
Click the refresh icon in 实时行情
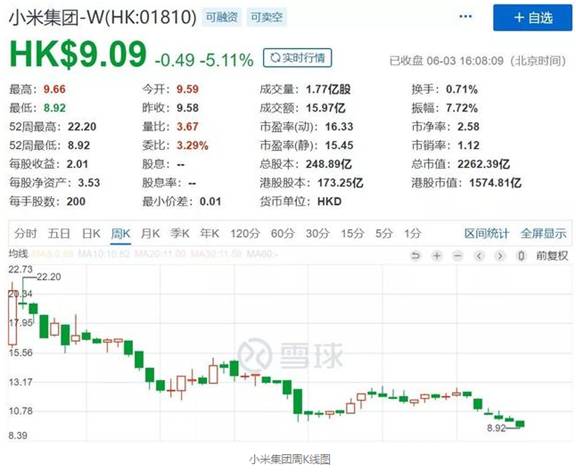[x=275, y=58]
